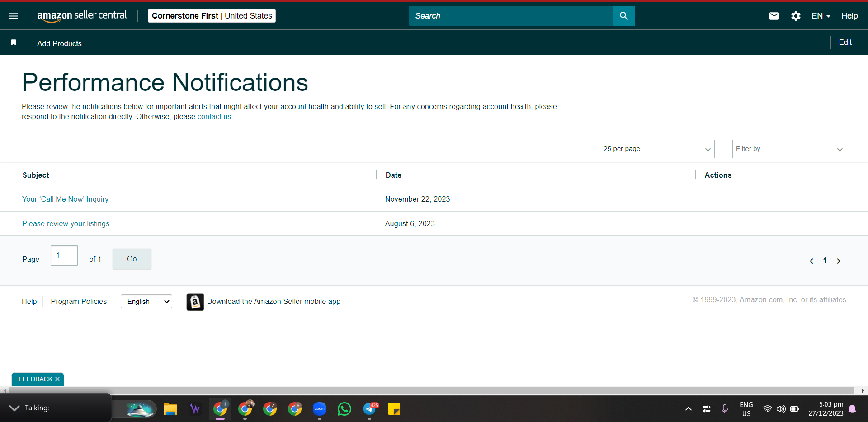Go to the previous page arrow

[x=811, y=261]
